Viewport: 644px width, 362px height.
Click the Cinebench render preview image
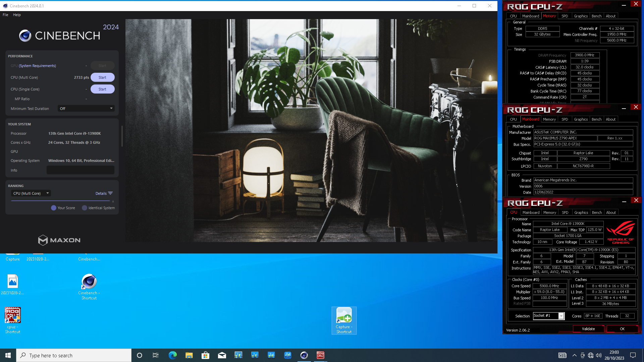[311, 130]
